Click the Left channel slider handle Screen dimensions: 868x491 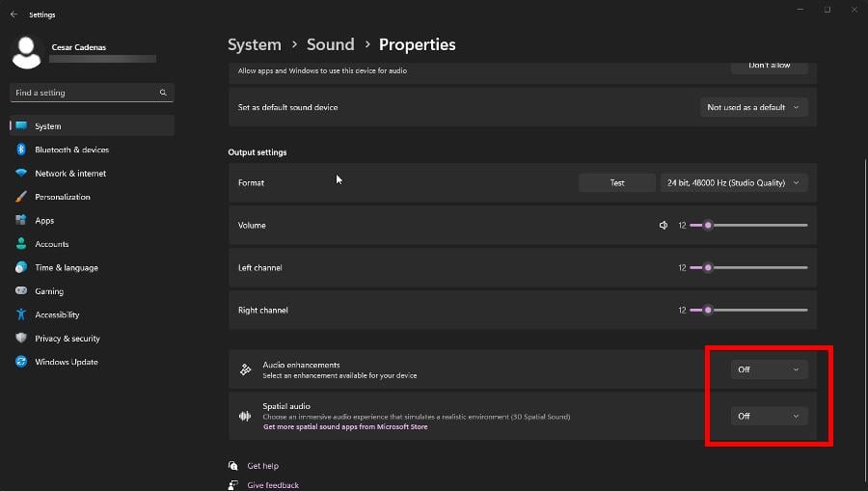(708, 267)
